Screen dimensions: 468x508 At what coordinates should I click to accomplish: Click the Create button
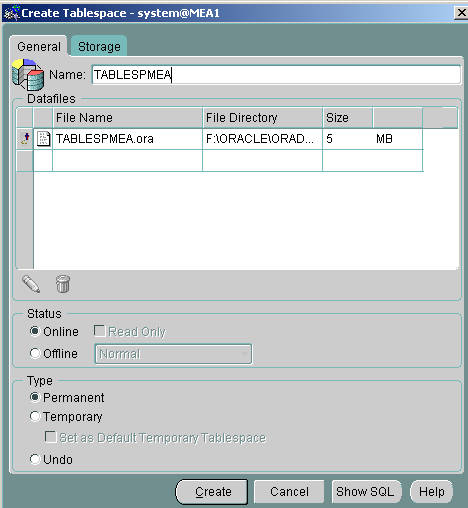[212, 492]
